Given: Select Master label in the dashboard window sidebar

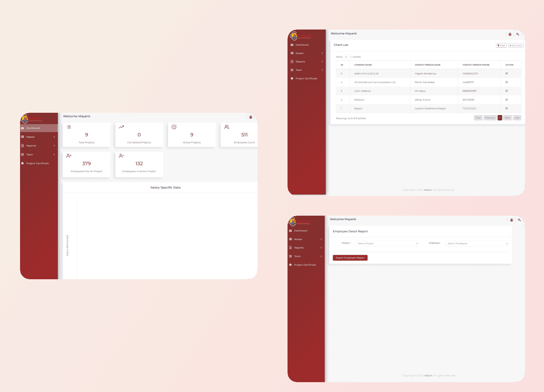Looking at the screenshot, I should tap(31, 137).
